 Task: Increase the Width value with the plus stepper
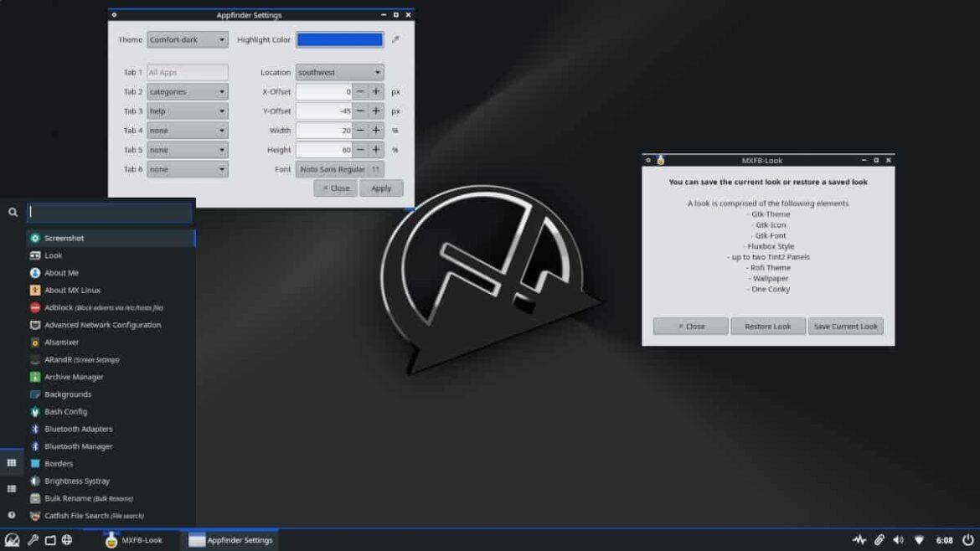(x=374, y=130)
